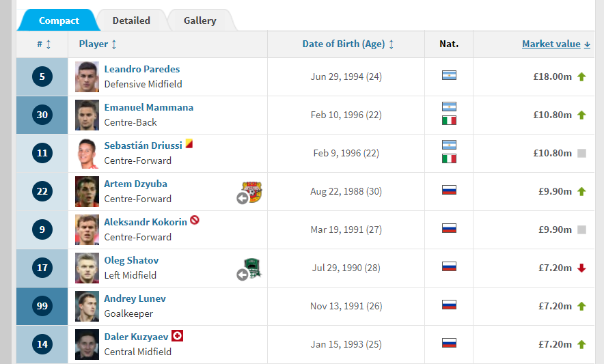
Task: Switch to the Detailed tab
Action: pyautogui.click(x=131, y=20)
